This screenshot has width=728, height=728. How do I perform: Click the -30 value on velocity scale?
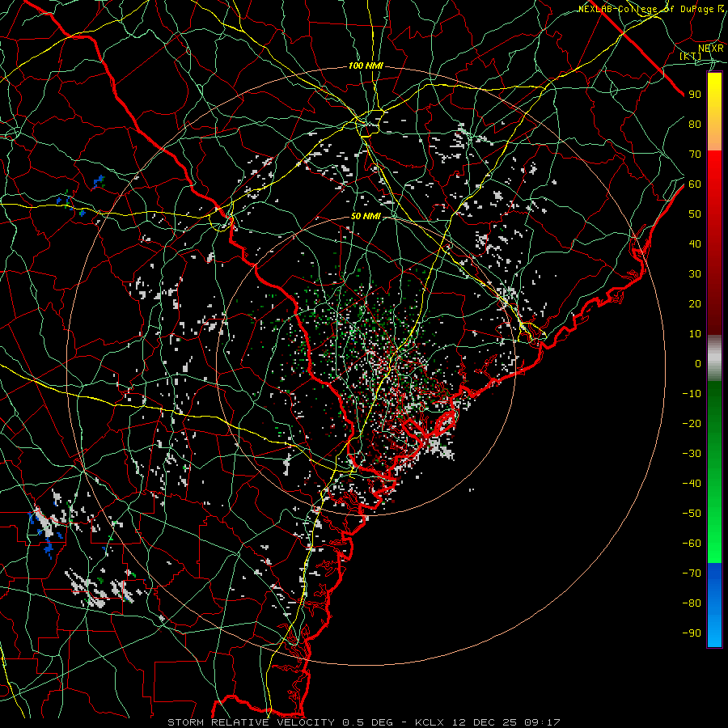[692, 454]
